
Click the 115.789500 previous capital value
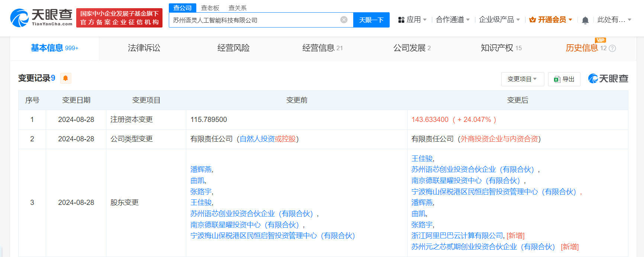pos(209,120)
